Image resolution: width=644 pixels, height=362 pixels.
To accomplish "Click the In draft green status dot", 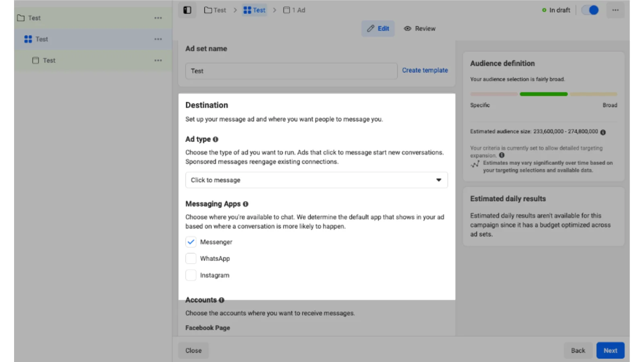I will [x=544, y=10].
